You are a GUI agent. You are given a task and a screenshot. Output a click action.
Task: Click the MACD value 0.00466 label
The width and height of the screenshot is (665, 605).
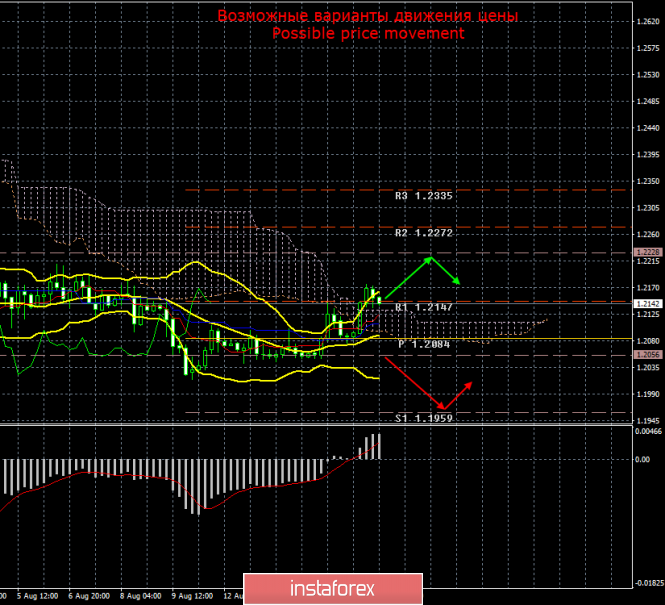tap(647, 432)
